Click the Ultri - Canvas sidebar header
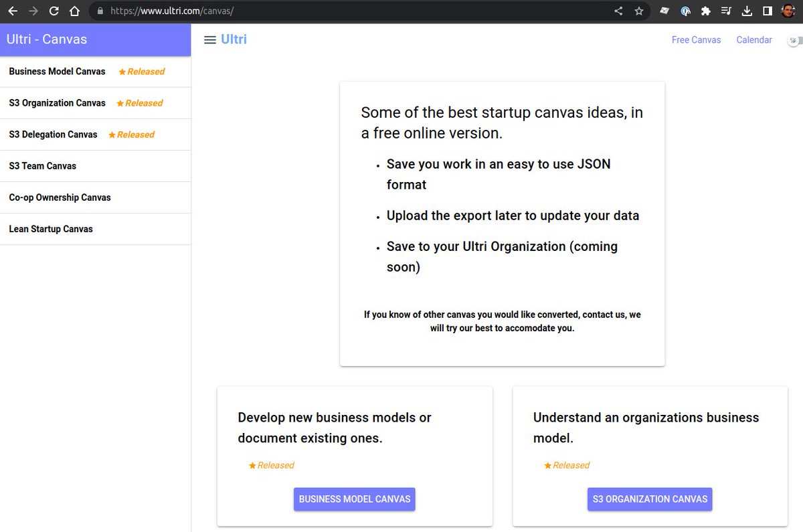803x532 pixels. pos(95,39)
